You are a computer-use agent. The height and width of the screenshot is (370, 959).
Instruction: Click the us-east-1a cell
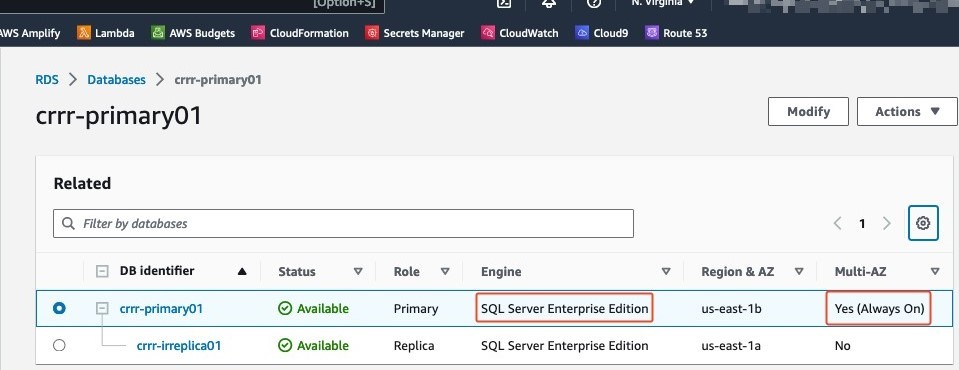(x=731, y=346)
